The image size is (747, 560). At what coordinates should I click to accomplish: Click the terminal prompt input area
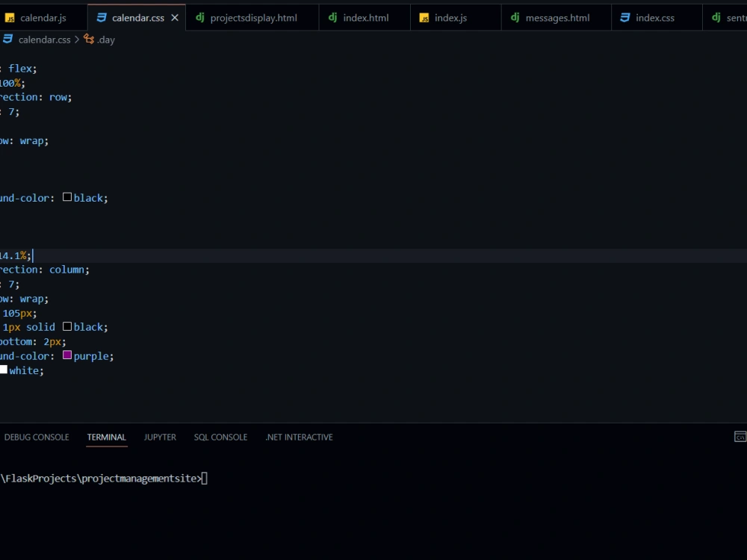(204, 479)
